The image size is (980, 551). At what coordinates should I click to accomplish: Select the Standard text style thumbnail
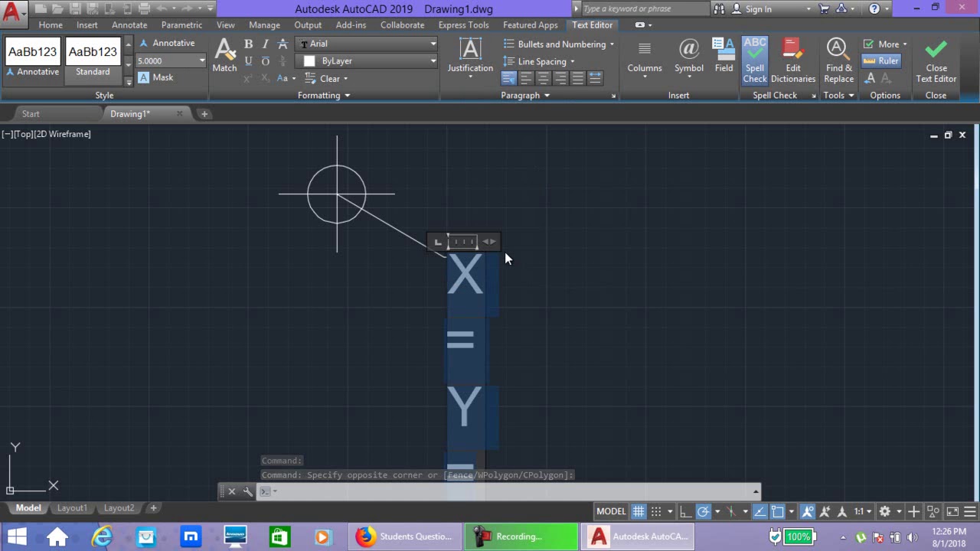click(93, 58)
